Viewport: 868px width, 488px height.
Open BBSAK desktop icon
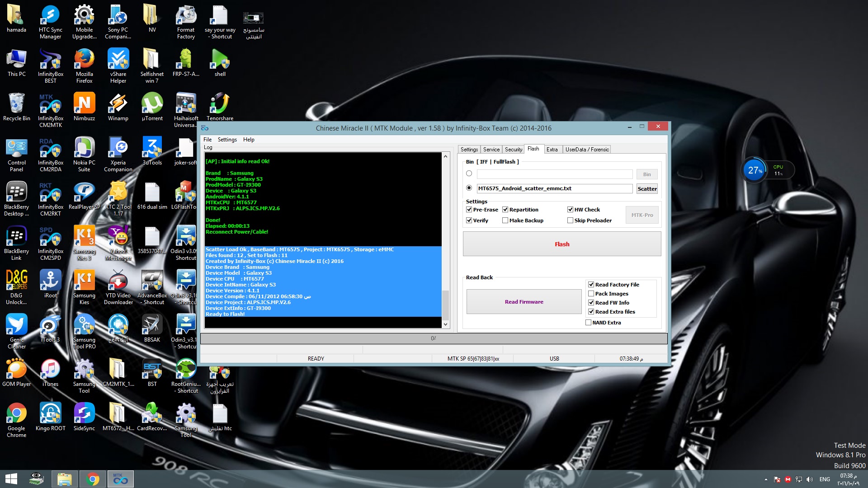click(152, 328)
